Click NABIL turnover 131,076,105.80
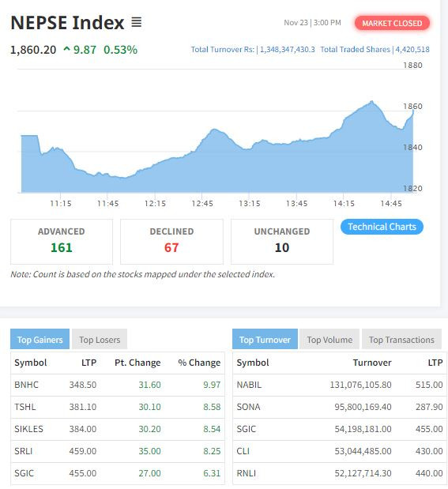This screenshot has height=489, width=448. click(x=360, y=385)
